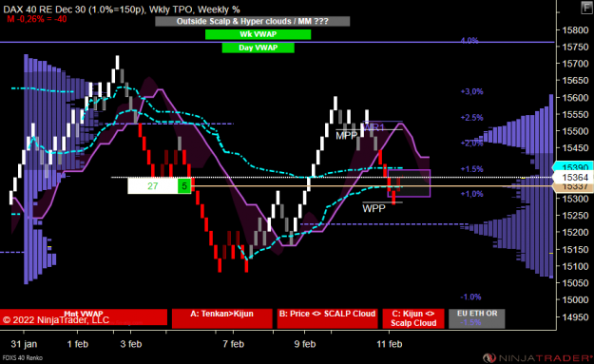Click the 15500 price axis label
This screenshot has height=364, width=594.
coord(575,131)
